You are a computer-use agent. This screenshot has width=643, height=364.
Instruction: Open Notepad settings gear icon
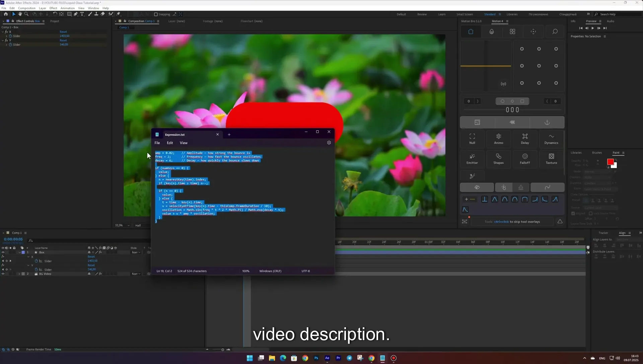(329, 143)
